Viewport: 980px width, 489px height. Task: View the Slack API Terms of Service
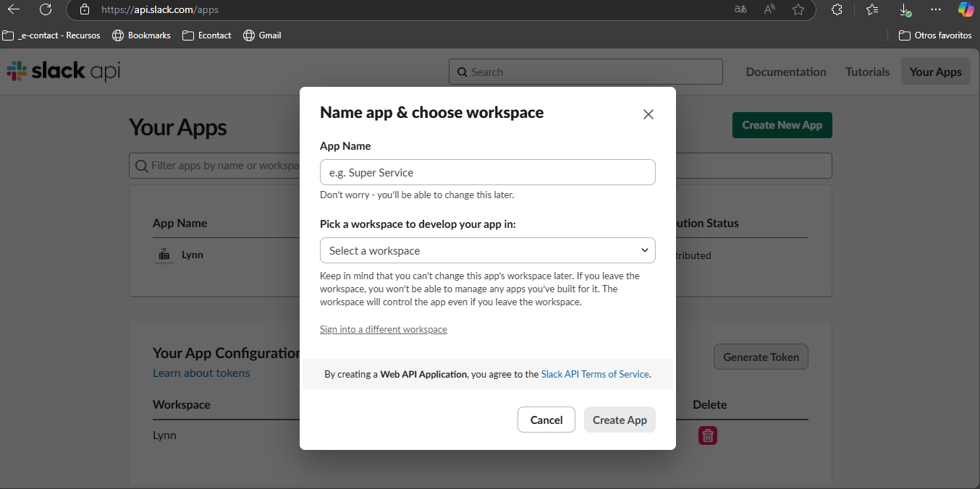pyautogui.click(x=594, y=374)
